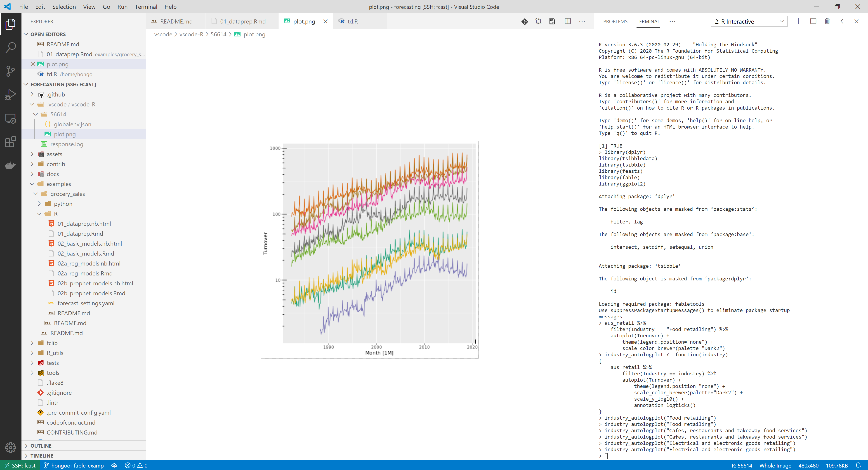The width and height of the screenshot is (868, 470).
Task: Split the editor using the split icon
Action: (x=568, y=21)
